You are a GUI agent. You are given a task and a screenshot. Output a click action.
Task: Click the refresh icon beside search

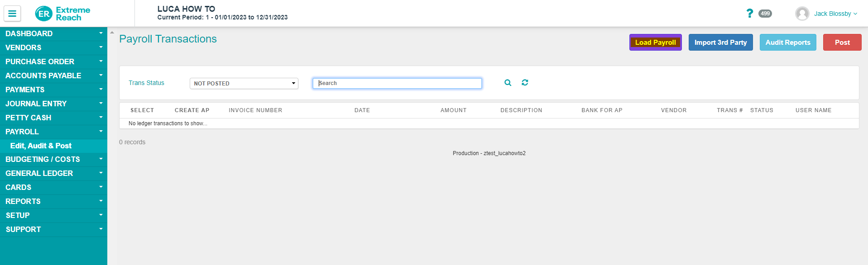click(525, 83)
